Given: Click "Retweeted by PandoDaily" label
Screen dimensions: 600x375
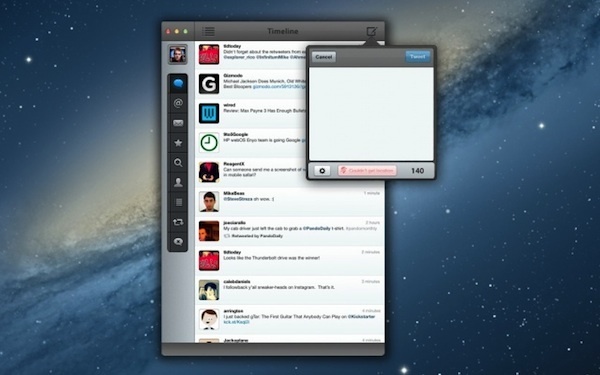Looking at the screenshot, I should point(257,236).
